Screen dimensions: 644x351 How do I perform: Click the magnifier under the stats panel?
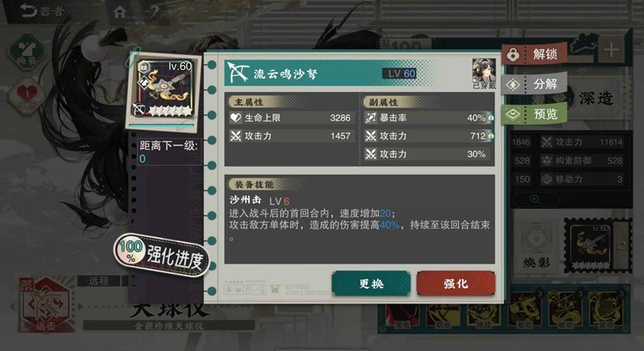tap(535, 200)
